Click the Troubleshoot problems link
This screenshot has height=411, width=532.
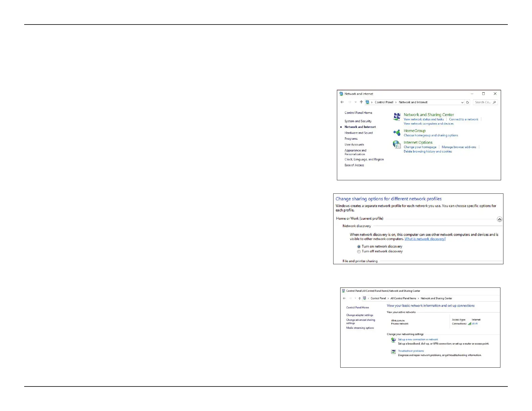(x=411, y=351)
